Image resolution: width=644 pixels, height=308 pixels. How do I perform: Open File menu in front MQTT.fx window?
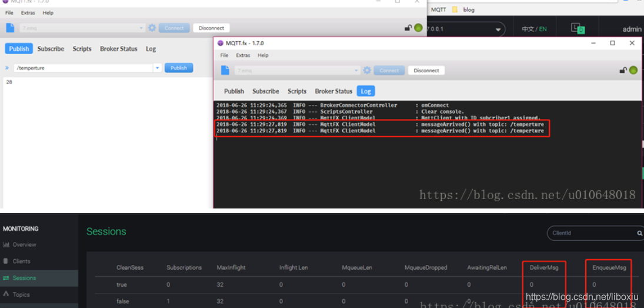[x=224, y=55]
